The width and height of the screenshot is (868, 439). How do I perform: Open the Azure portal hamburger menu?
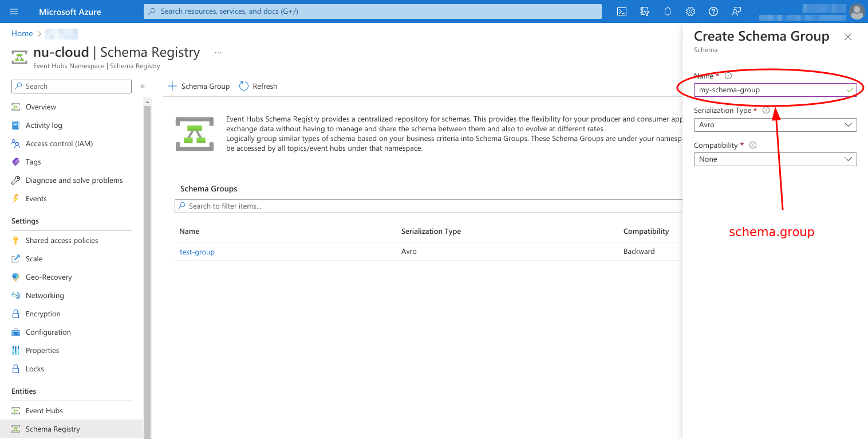(14, 11)
